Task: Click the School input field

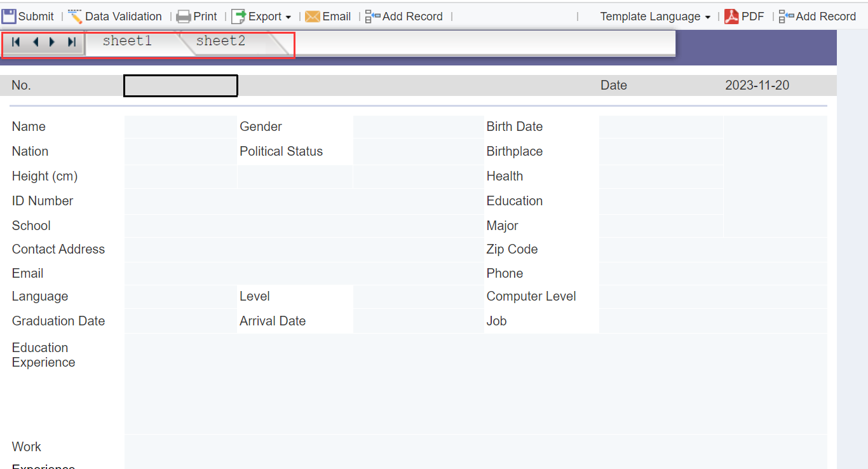Action: 304,226
